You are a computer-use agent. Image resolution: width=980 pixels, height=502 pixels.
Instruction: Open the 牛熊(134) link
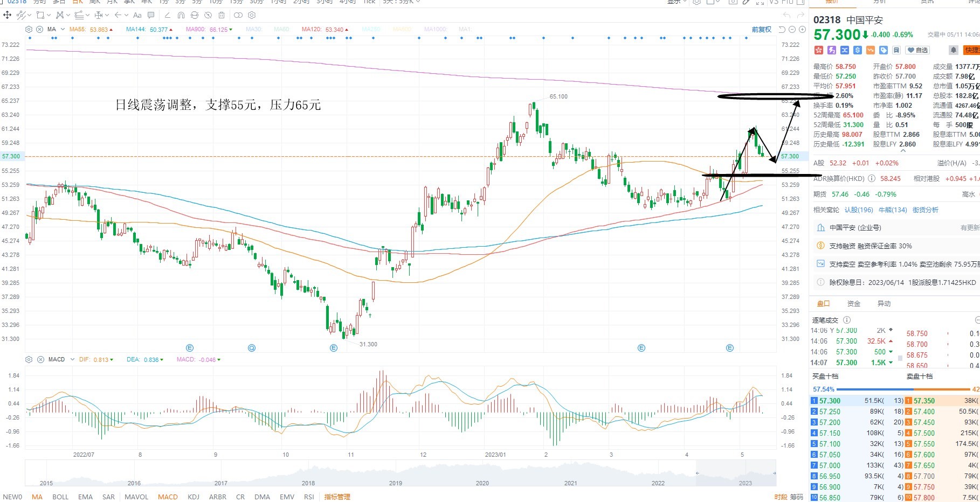[x=893, y=210]
